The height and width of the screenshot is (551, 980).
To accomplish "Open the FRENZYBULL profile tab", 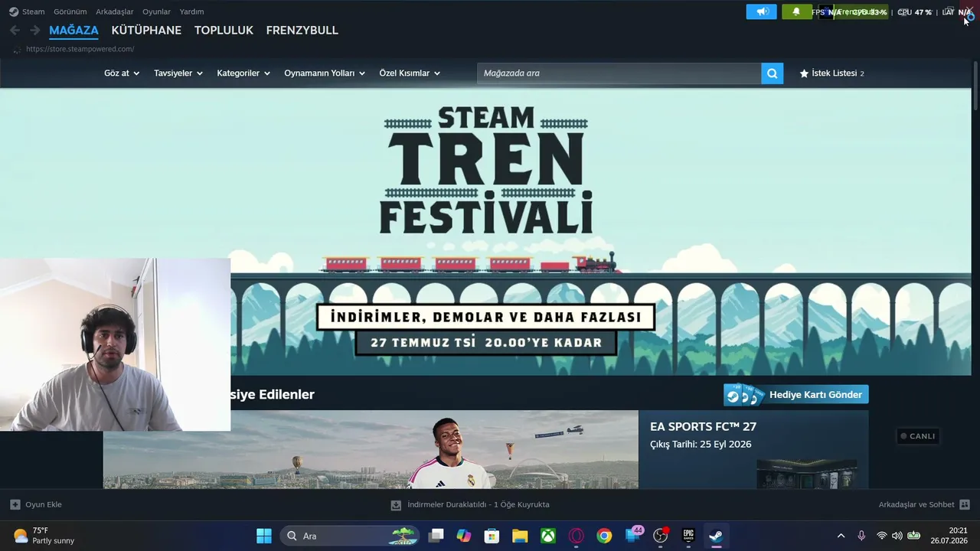I will tap(302, 31).
